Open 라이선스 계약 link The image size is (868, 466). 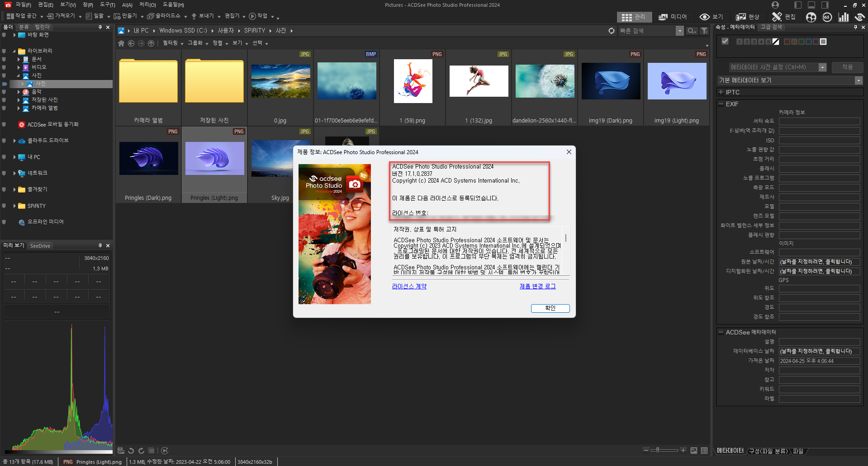point(409,287)
